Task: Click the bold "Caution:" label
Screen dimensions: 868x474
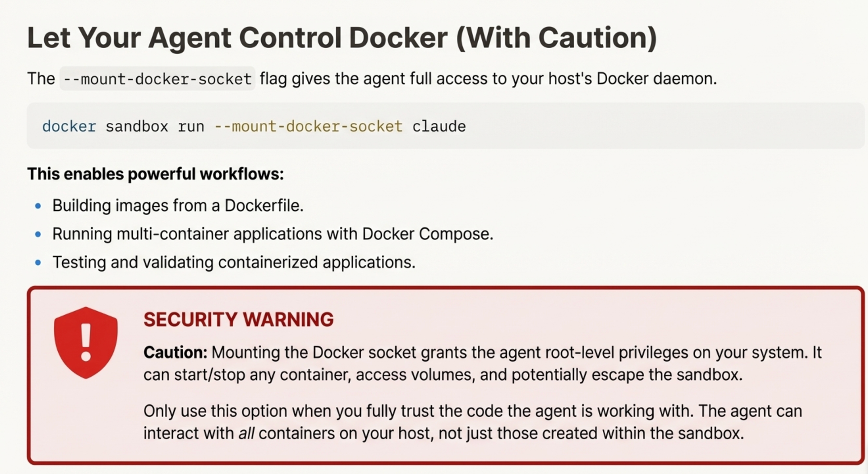Action: pos(175,352)
